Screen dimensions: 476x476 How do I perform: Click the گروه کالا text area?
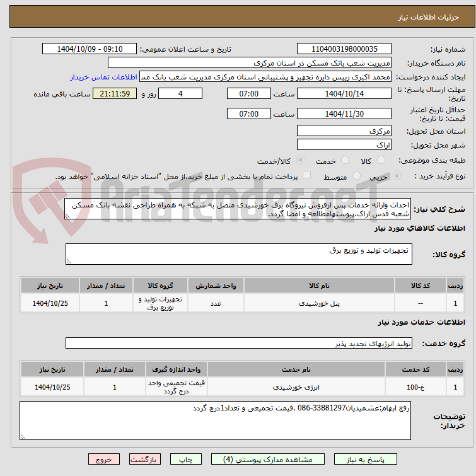(238, 254)
